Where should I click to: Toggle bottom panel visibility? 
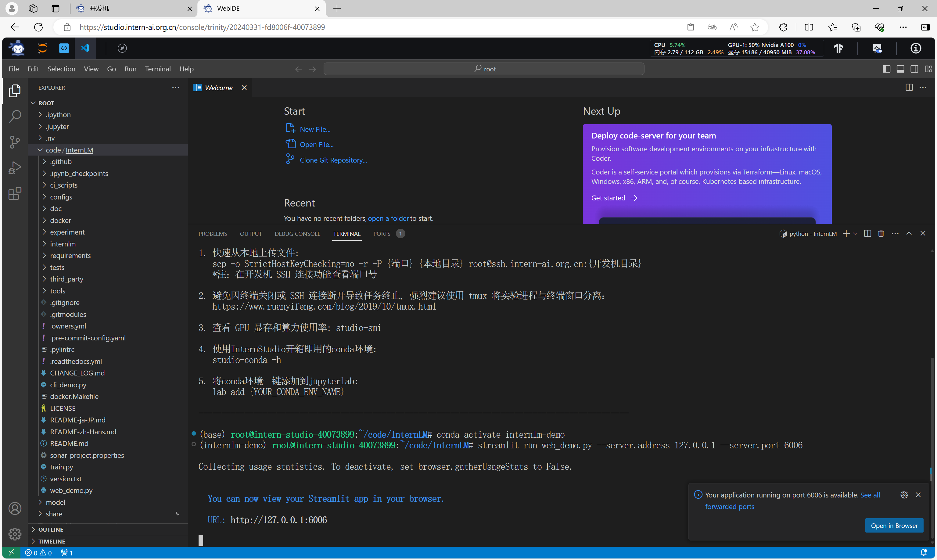[900, 69]
